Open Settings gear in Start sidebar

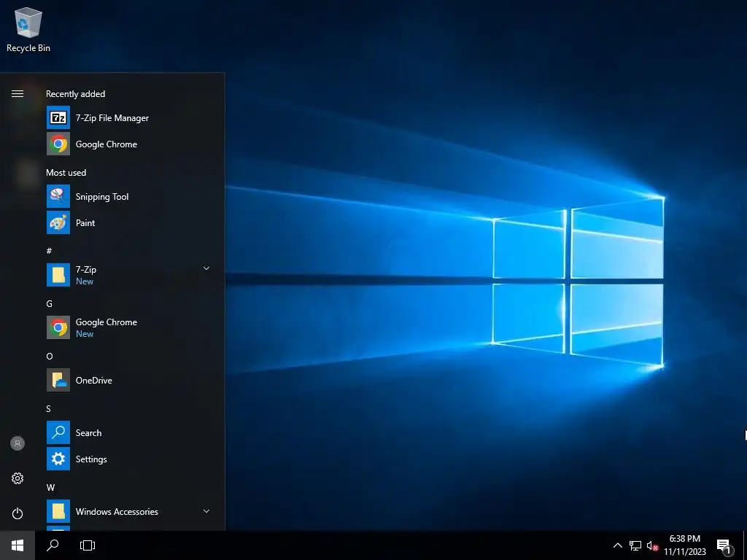click(x=18, y=478)
